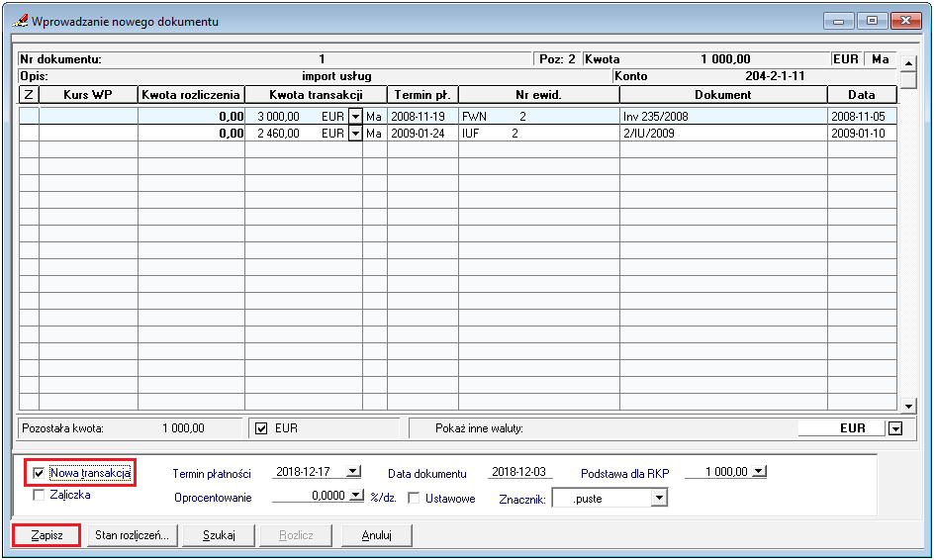The width and height of the screenshot is (936, 560).
Task: Click the Data column header
Action: 862,94
